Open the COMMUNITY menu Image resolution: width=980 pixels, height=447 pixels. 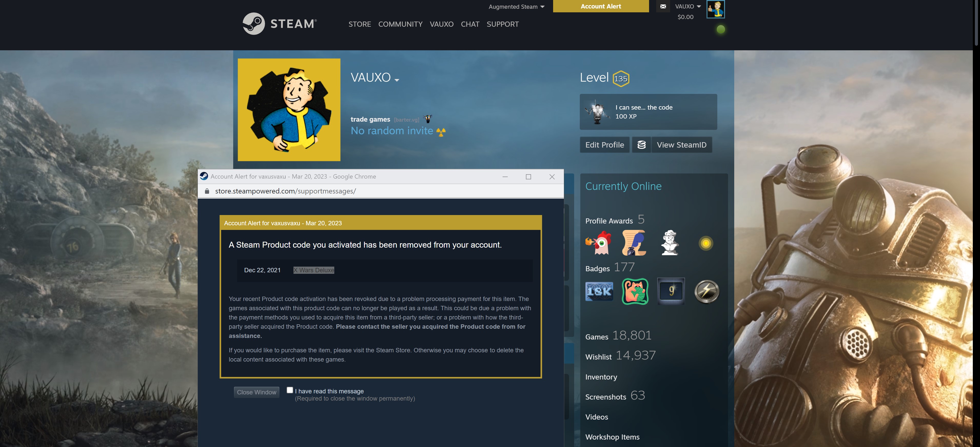coord(400,24)
